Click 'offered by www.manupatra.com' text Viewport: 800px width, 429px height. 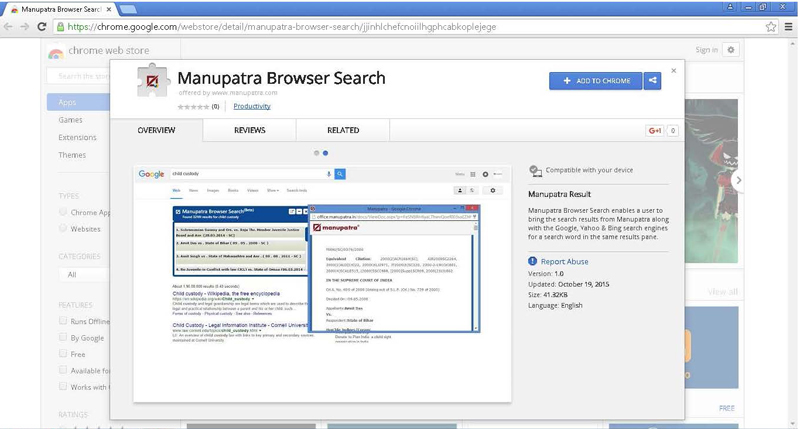pos(228,93)
